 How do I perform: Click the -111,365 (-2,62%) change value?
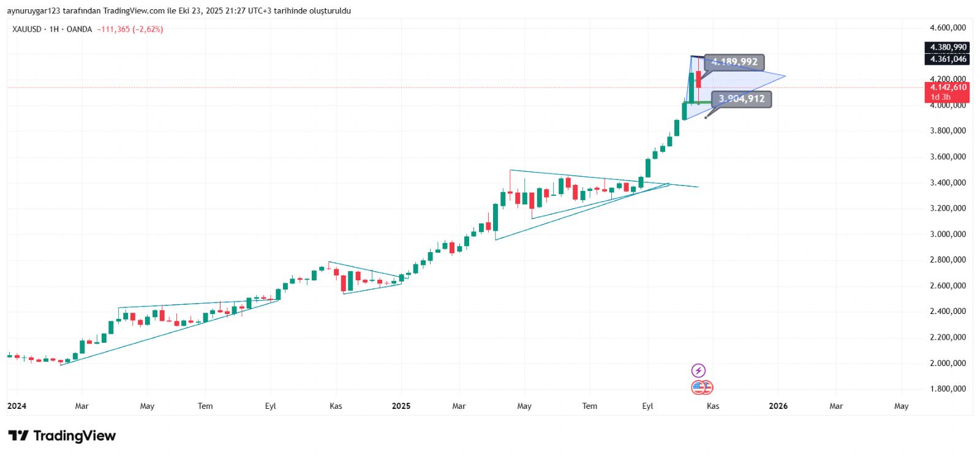130,29
